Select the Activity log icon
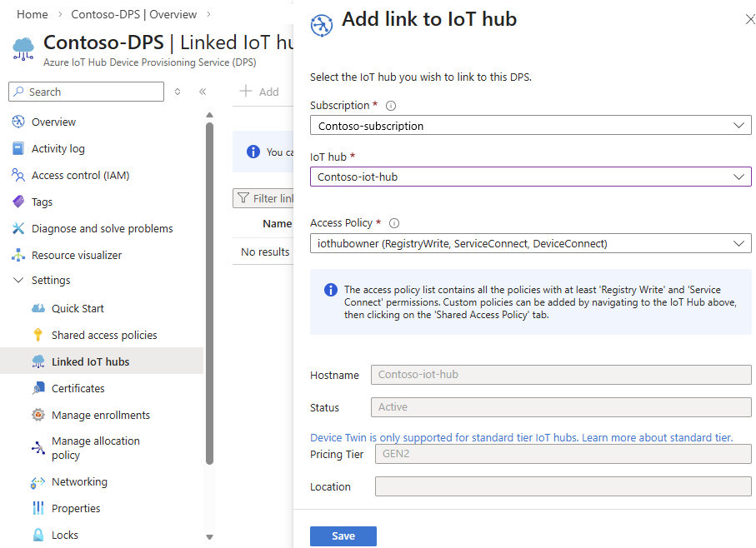756x548 pixels. (x=18, y=148)
